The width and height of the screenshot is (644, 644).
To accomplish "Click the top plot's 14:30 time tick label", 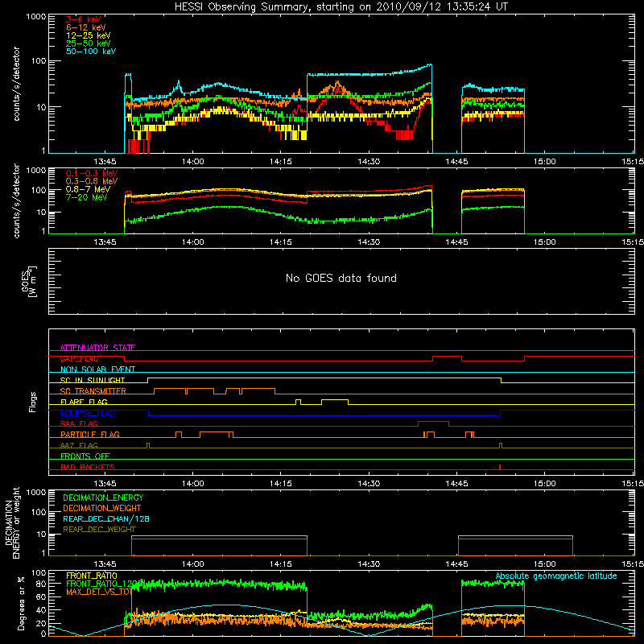I will pos(369,162).
